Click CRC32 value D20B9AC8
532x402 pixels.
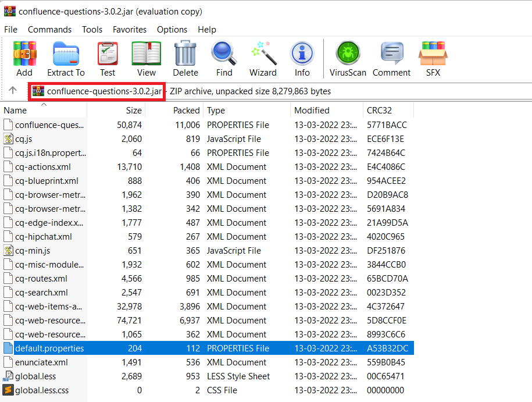click(x=387, y=194)
